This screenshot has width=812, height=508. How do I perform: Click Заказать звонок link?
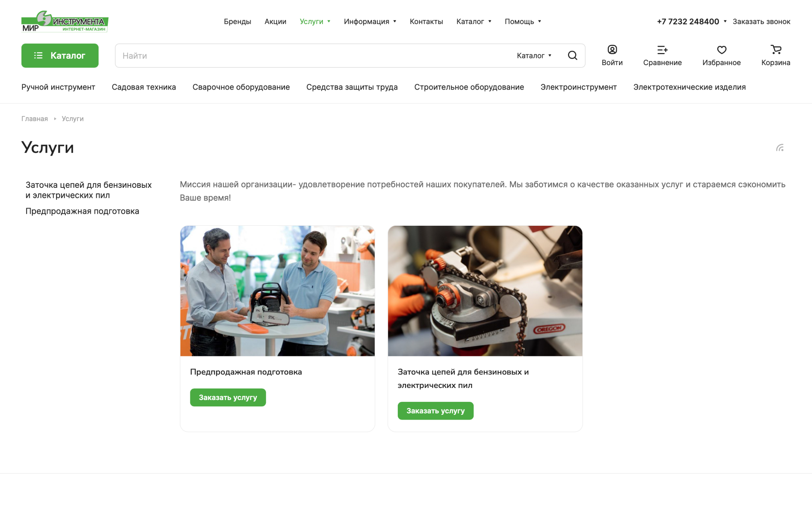(x=761, y=21)
